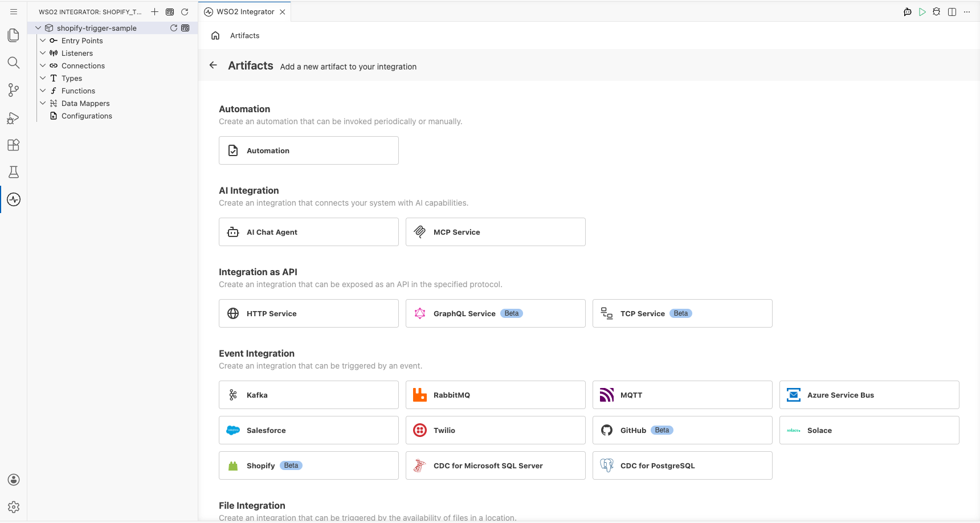Add a GitHub event integration
The height and width of the screenshot is (523, 980).
(x=683, y=430)
